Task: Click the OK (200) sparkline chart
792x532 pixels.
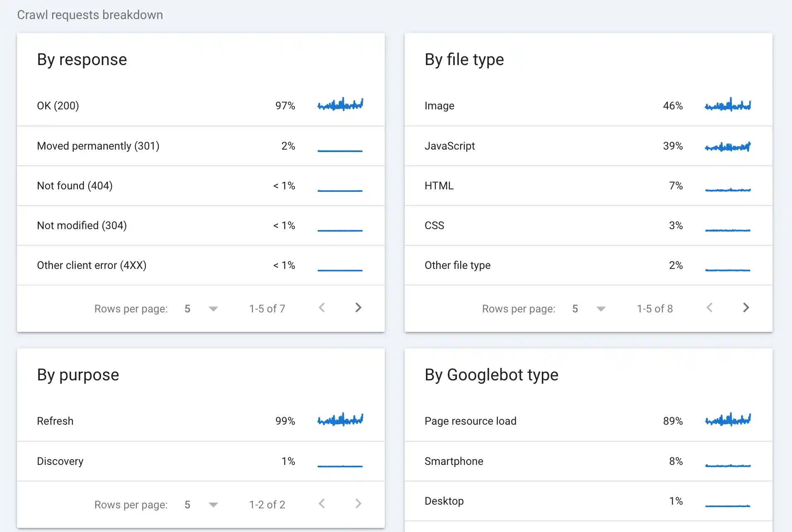Action: 340,104
